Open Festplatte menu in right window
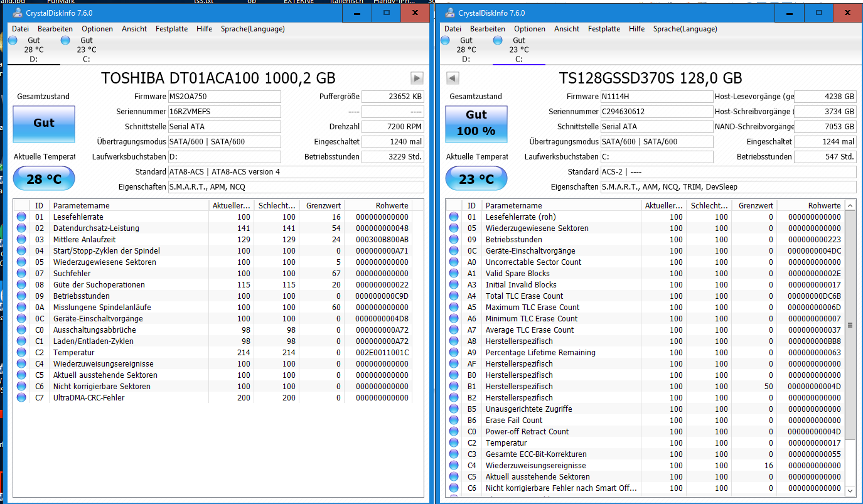Screen dimensions: 863x504 (604, 29)
